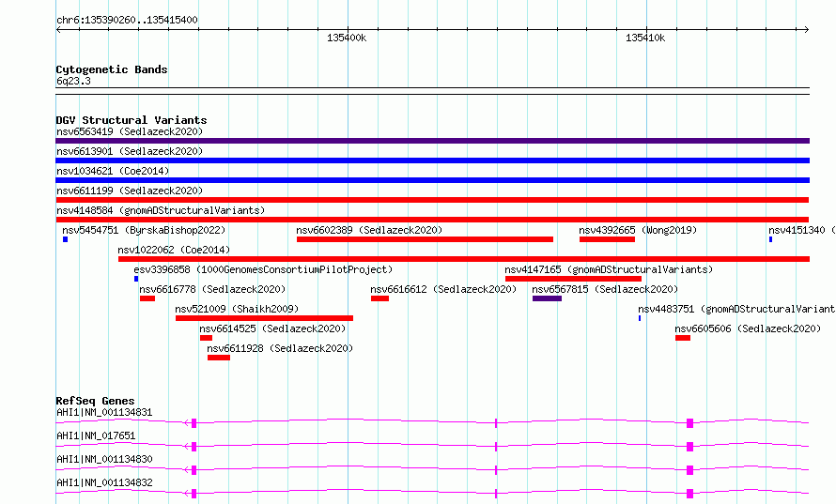Click the small nsv5454751 blue marker
This screenshot has width=836, height=504.
point(66,239)
